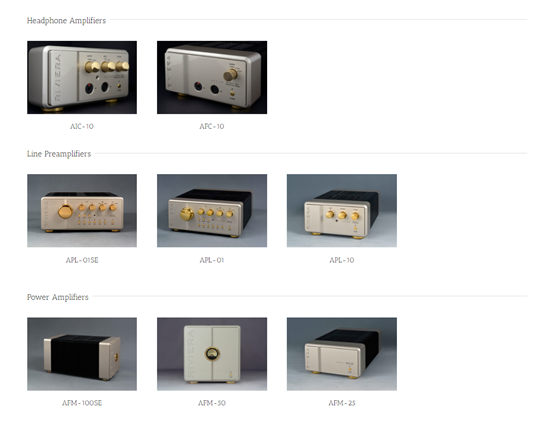This screenshot has width=558, height=427.
Task: Select the APL-01SE preamplifier photo
Action: tap(82, 211)
